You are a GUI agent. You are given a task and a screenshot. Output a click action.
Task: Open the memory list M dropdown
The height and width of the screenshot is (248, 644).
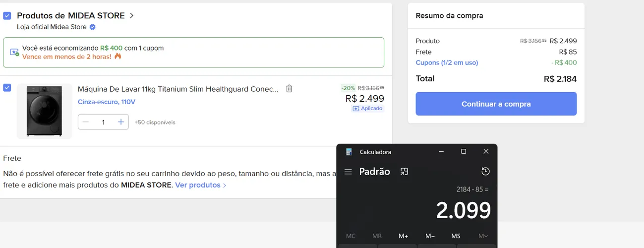click(483, 236)
